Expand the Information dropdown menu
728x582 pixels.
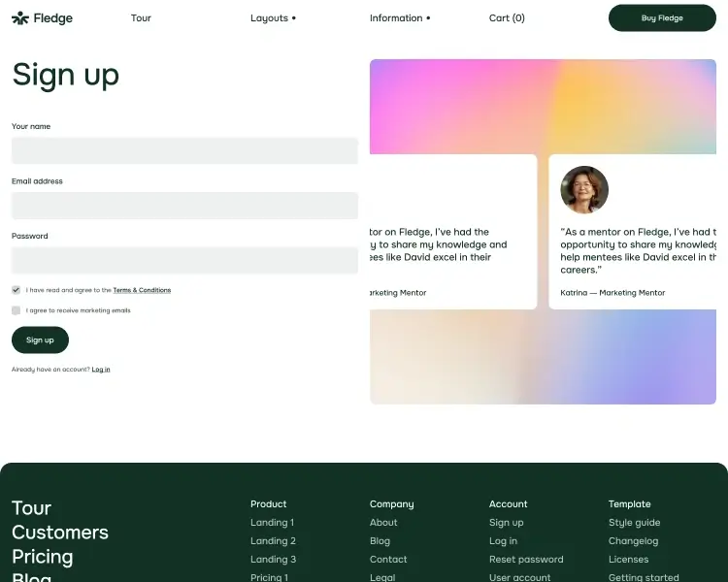tap(400, 18)
